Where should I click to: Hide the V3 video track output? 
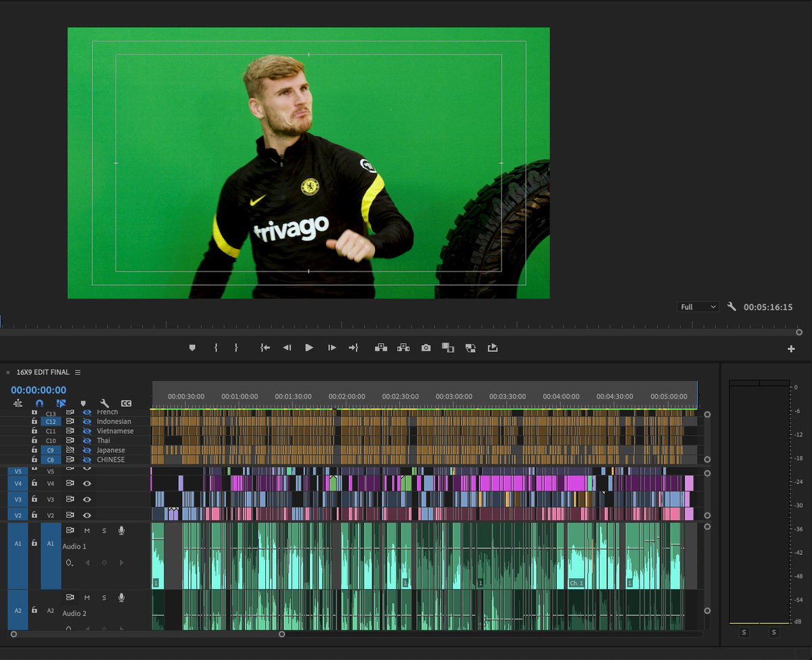point(87,499)
